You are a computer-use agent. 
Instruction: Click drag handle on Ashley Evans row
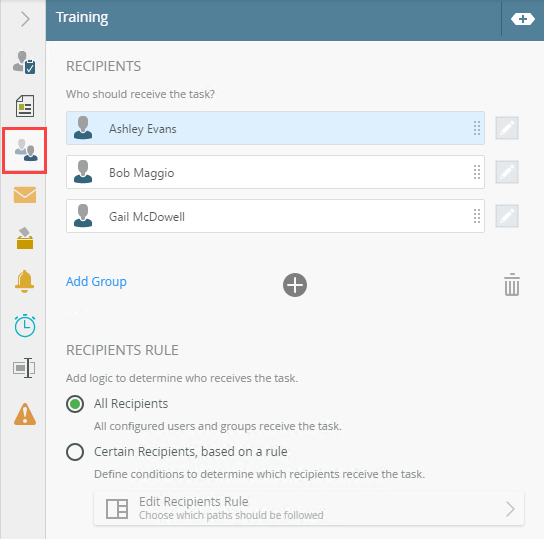[477, 128]
